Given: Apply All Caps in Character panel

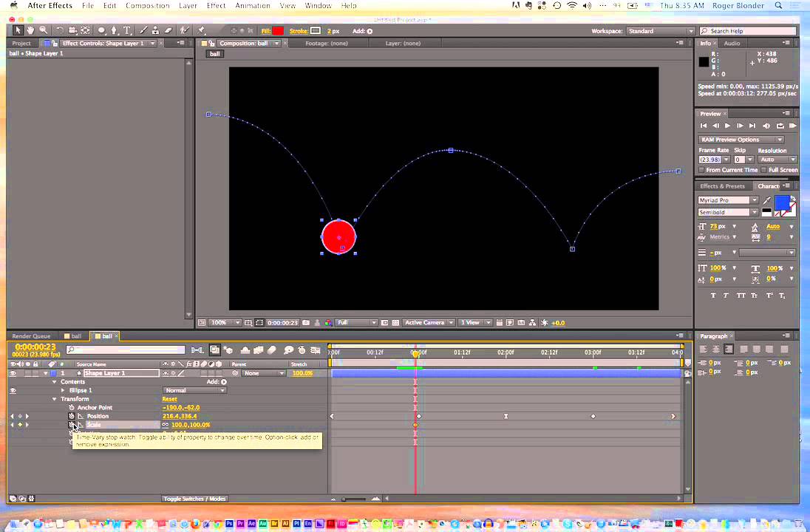Looking at the screenshot, I should [741, 296].
